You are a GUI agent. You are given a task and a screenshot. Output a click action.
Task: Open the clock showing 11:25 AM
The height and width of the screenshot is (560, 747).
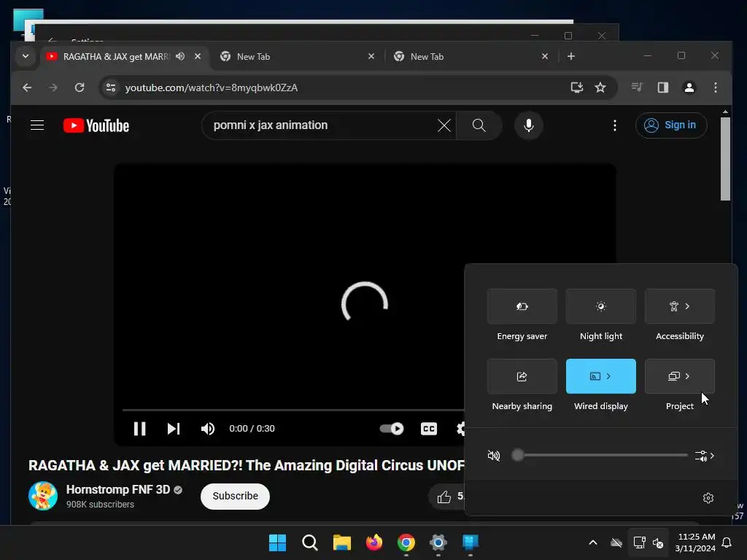695,542
